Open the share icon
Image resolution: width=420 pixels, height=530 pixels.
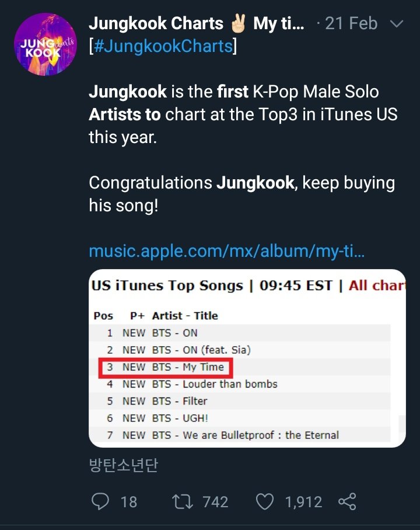pyautogui.click(x=347, y=501)
